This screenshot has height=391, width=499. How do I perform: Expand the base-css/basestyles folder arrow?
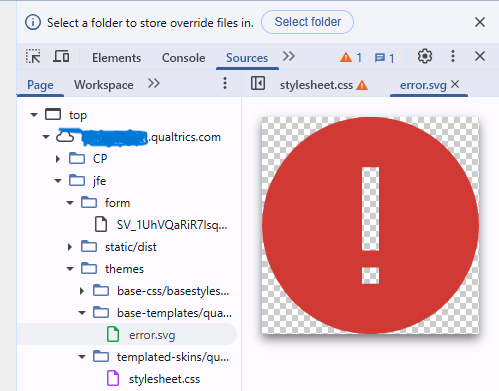click(x=82, y=291)
